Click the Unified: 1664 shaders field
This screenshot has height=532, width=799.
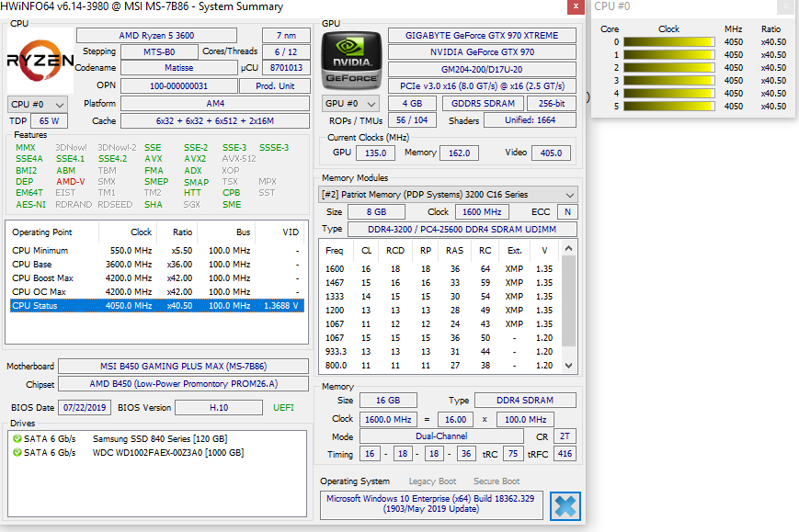pos(530,120)
